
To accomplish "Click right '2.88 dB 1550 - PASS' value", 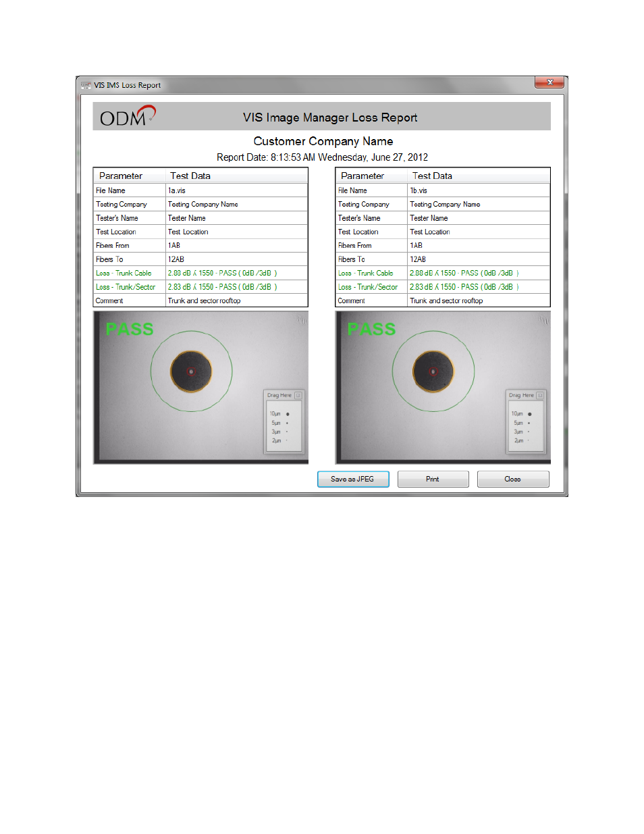I will point(464,273).
